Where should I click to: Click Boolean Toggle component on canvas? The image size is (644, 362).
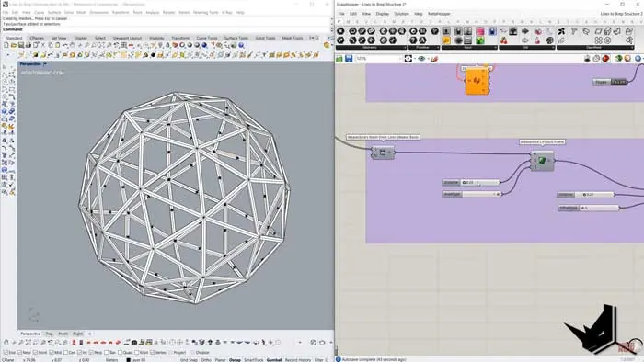(610, 82)
